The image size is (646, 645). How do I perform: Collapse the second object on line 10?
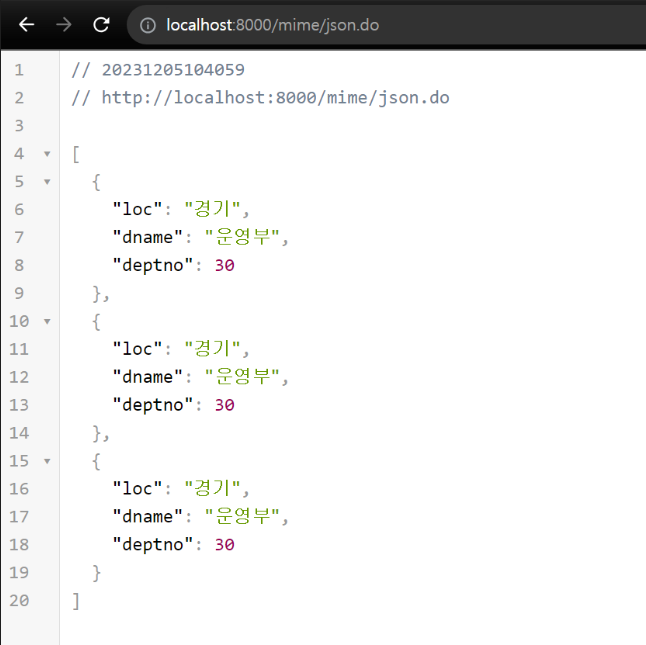click(x=47, y=322)
